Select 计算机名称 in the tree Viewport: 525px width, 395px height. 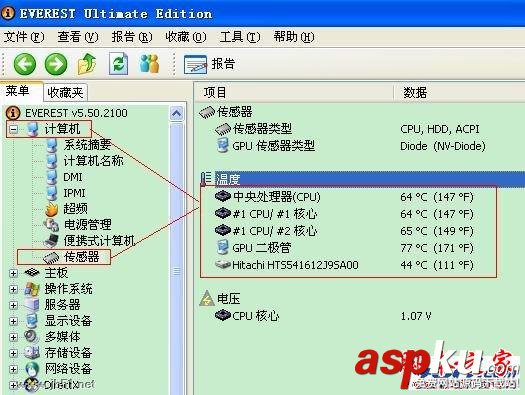pyautogui.click(x=93, y=161)
